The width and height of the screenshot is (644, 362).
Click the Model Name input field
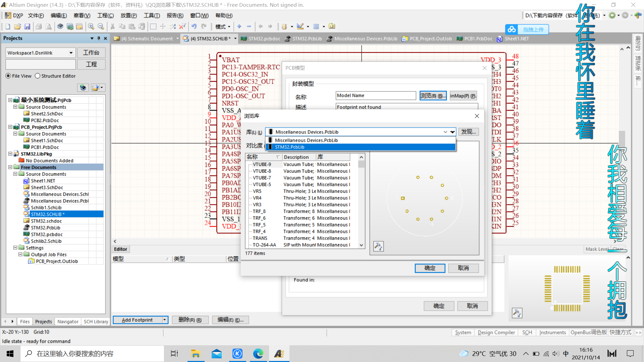376,96
